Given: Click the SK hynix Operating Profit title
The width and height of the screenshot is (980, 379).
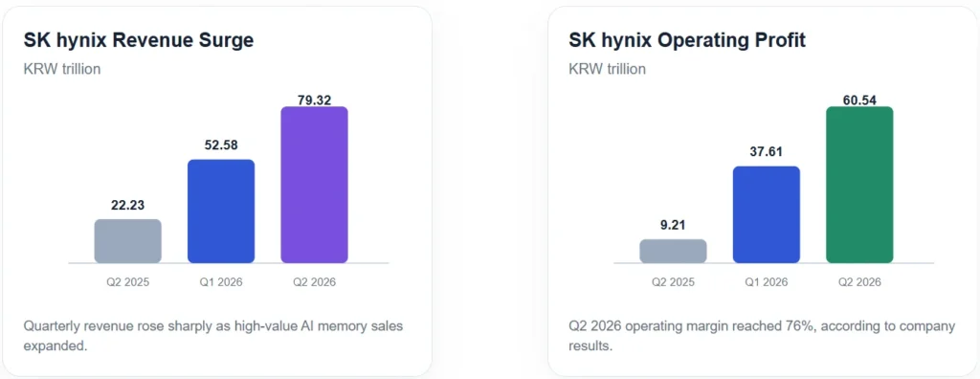Looking at the screenshot, I should (x=687, y=40).
